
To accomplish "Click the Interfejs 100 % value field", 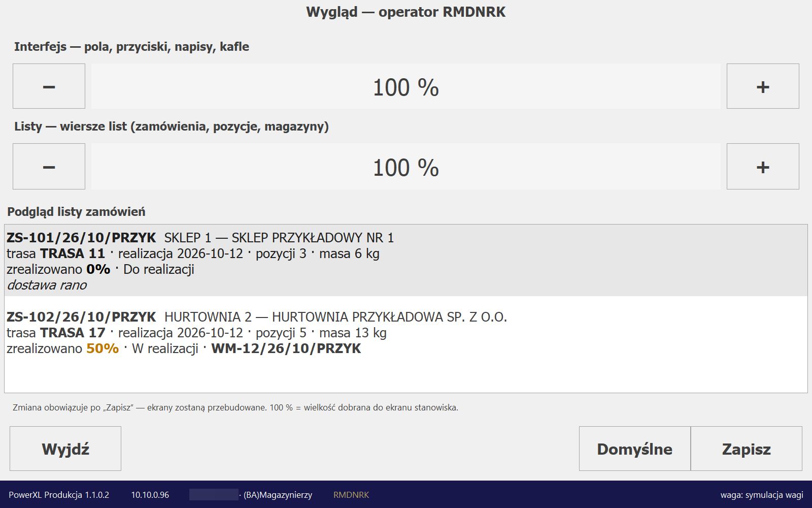I will (x=405, y=86).
